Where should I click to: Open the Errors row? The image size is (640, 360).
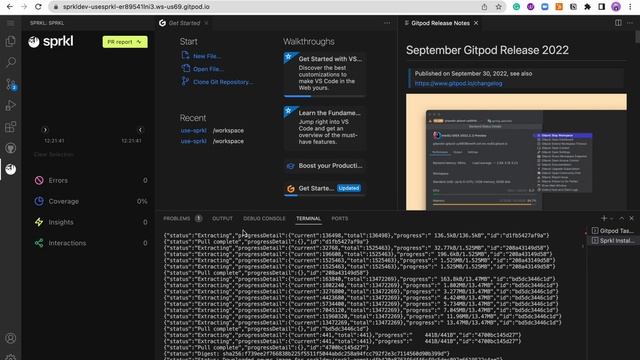pos(91,180)
